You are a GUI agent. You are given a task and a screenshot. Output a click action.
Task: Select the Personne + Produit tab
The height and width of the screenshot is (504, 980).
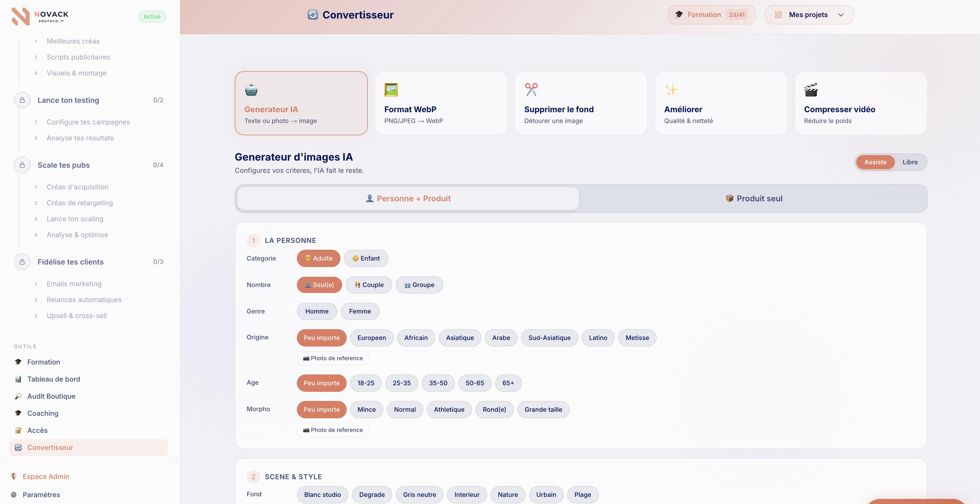[x=407, y=198]
